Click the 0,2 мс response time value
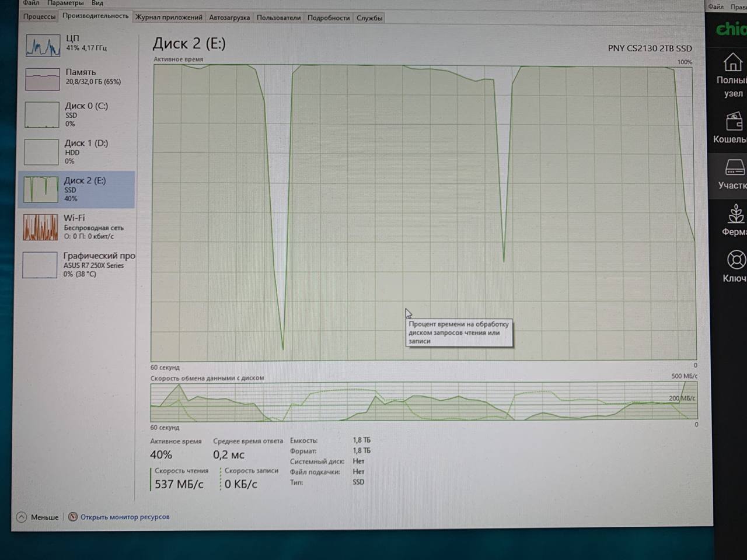747x560 pixels. tap(229, 455)
